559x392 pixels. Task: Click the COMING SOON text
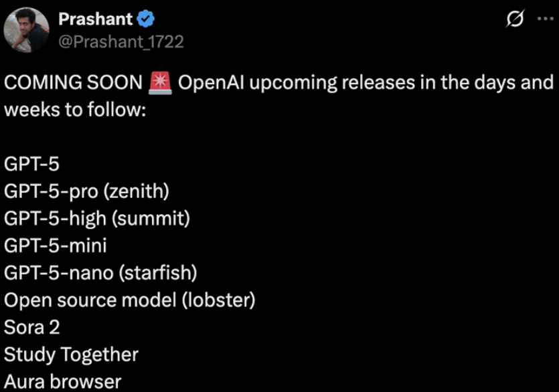(x=73, y=84)
